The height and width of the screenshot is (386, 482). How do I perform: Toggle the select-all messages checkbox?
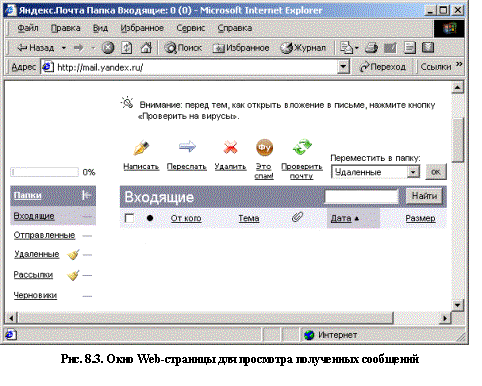point(129,218)
